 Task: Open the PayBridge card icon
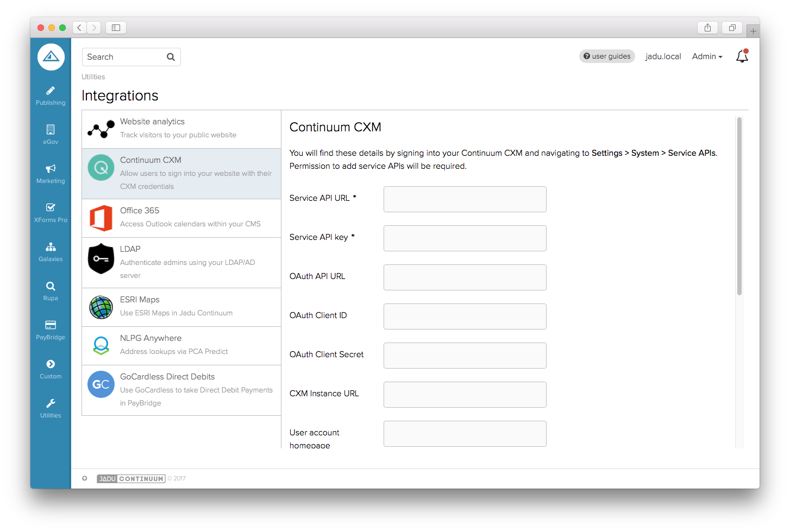[x=51, y=325]
